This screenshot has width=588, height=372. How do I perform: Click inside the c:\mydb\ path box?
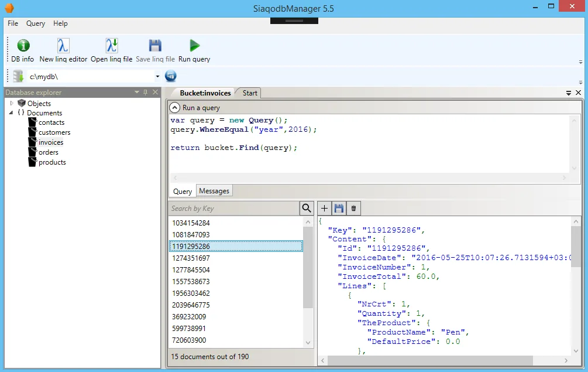91,77
